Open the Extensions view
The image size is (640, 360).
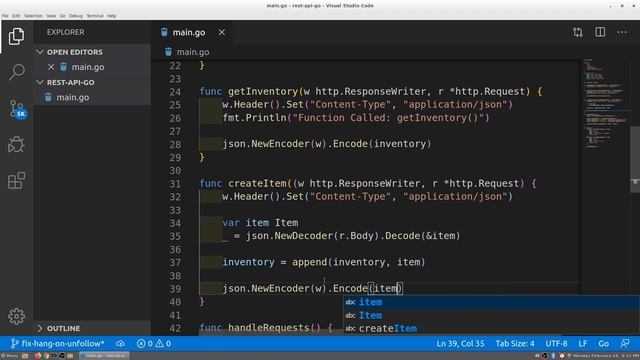pos(16,180)
